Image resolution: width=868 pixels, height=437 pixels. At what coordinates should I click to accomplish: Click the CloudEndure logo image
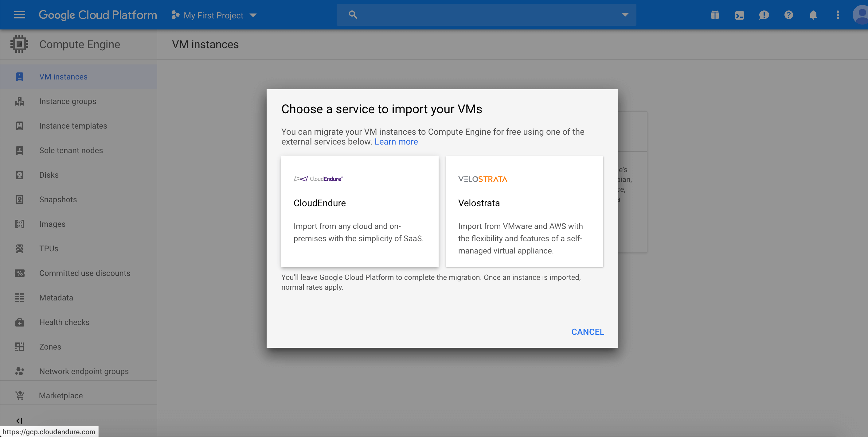tap(318, 179)
